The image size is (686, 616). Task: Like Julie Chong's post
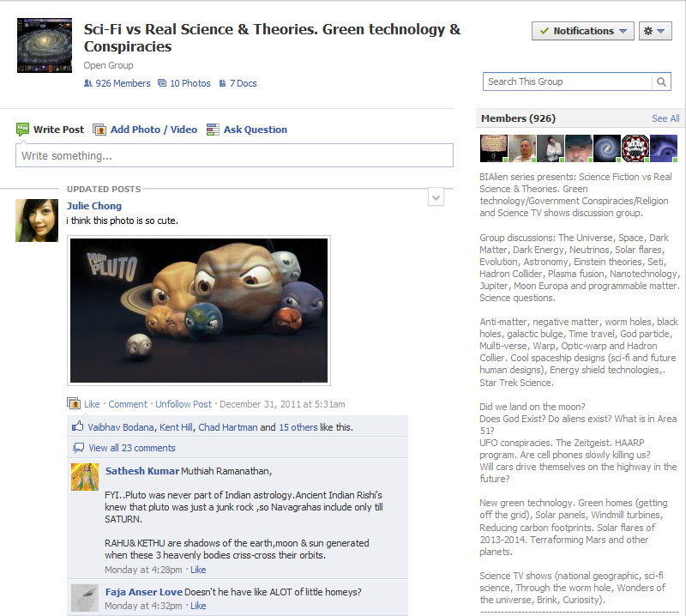[92, 404]
